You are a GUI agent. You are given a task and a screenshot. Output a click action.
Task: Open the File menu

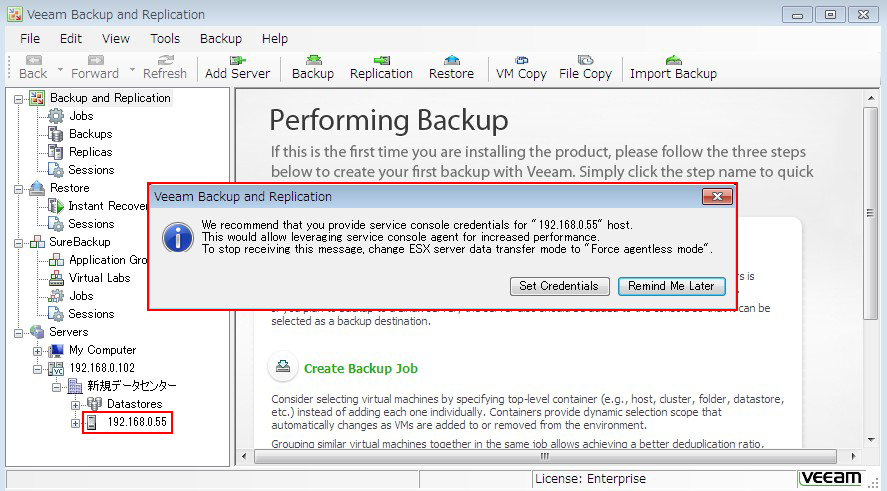point(30,38)
